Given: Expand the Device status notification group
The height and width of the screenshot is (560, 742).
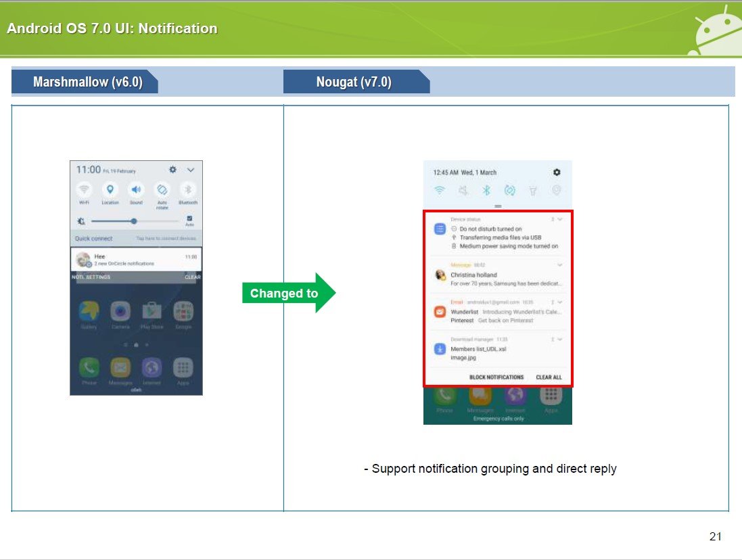Looking at the screenshot, I should [x=560, y=219].
